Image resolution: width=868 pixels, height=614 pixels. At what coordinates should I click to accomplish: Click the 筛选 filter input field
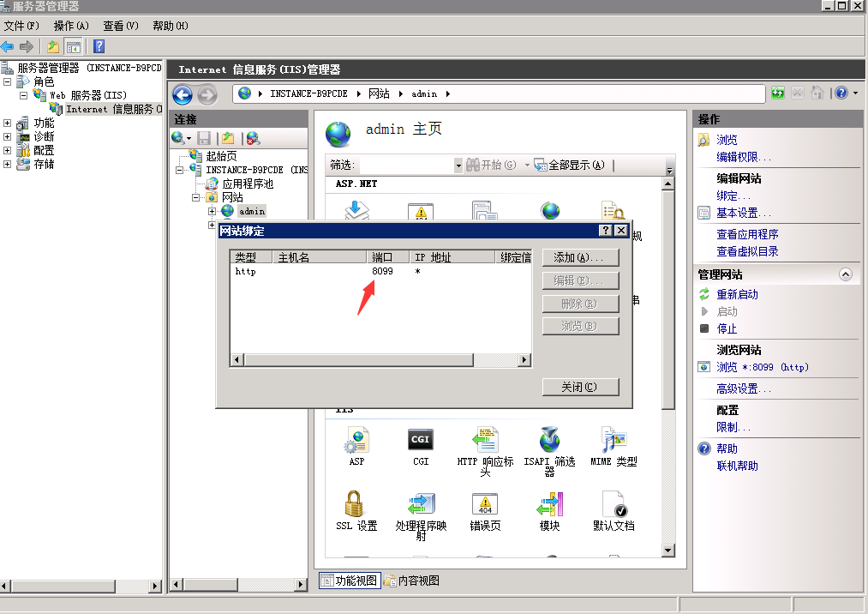tap(406, 166)
